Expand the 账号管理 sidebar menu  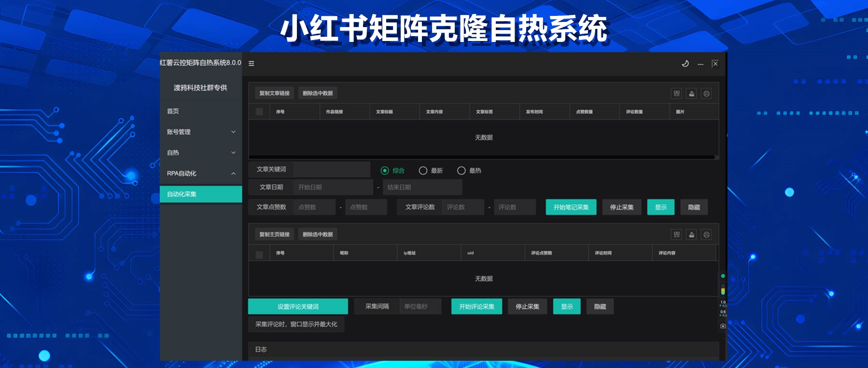point(200,132)
